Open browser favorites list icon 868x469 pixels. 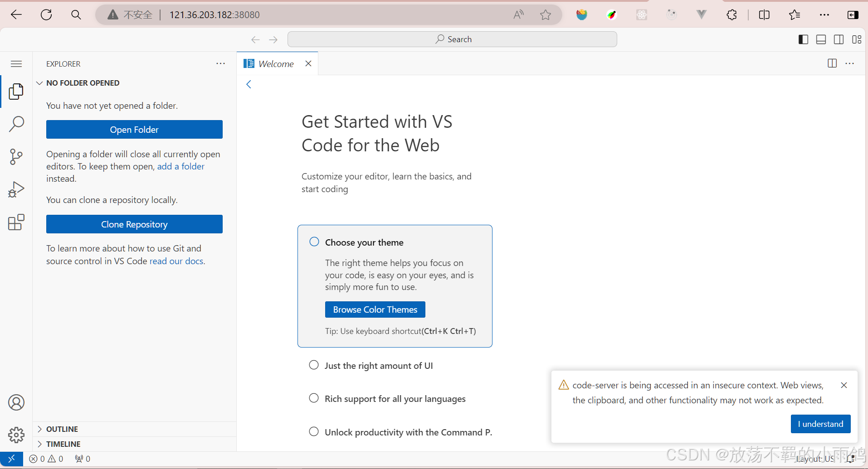pos(794,15)
